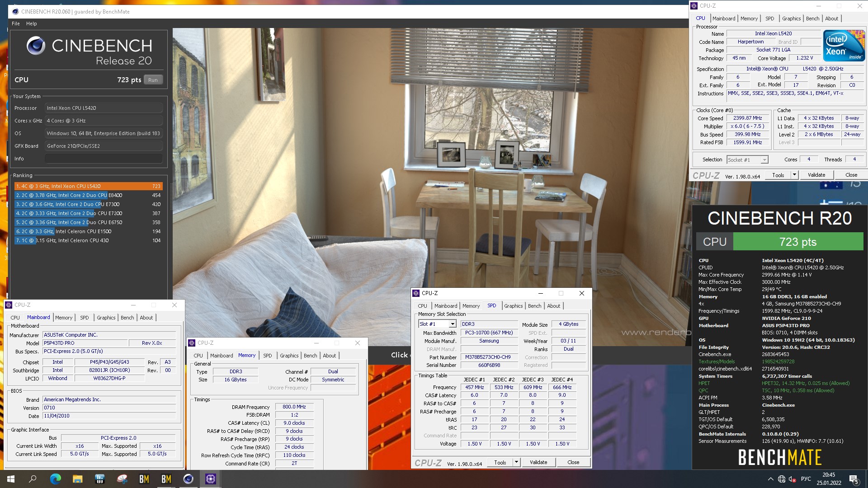Click title icon of the CPU-Z Memory window

pos(192,343)
